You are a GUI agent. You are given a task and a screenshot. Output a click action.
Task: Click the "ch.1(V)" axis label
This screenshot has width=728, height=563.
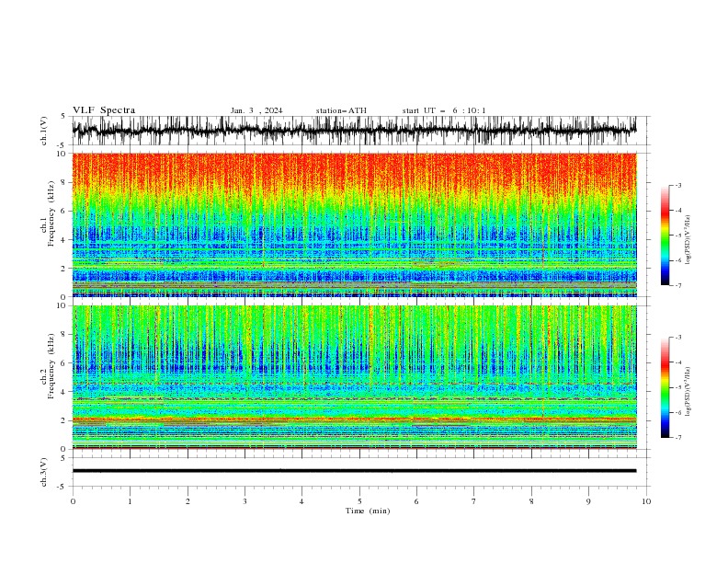(44, 131)
